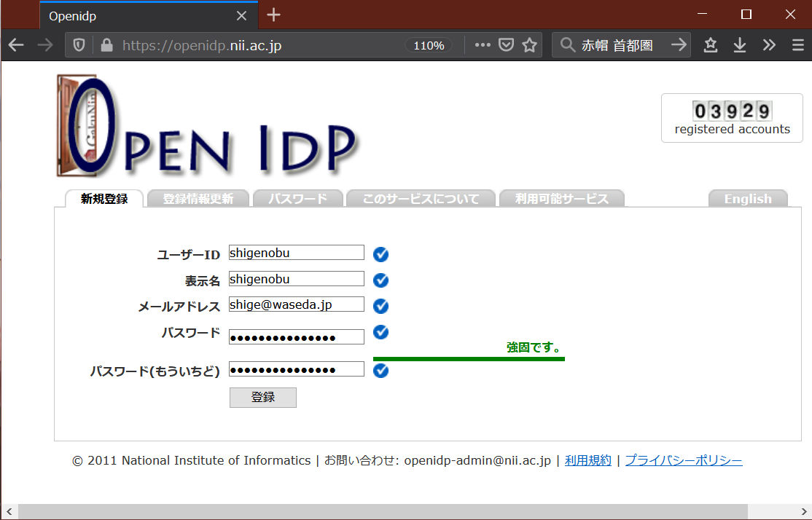Click the check mark next to ユーザーID
Screen dimensions: 812x520
coord(380,254)
